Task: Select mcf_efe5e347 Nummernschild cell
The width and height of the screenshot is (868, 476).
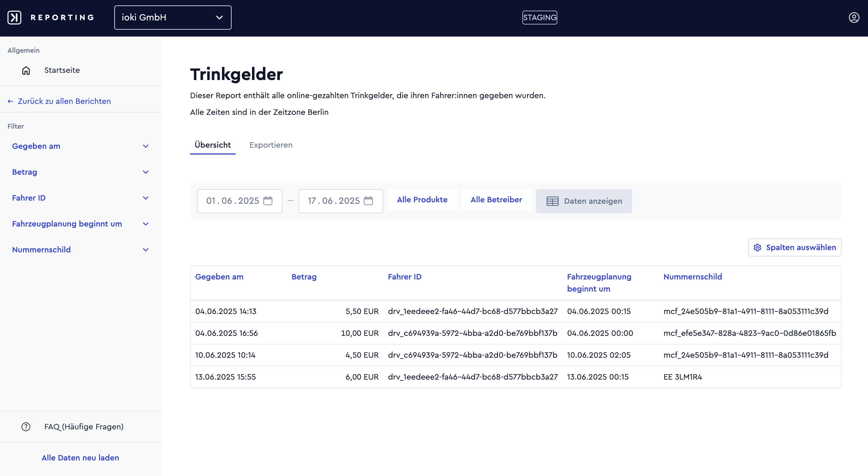Action: pos(750,333)
